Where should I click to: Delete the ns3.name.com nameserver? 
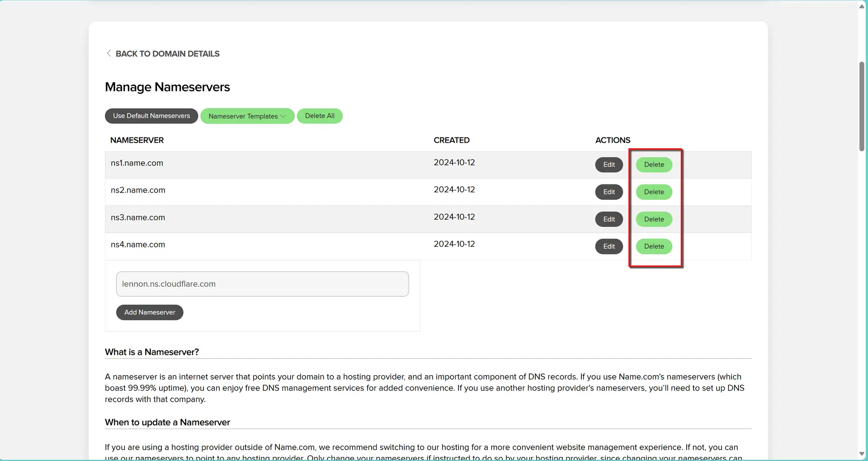point(654,219)
